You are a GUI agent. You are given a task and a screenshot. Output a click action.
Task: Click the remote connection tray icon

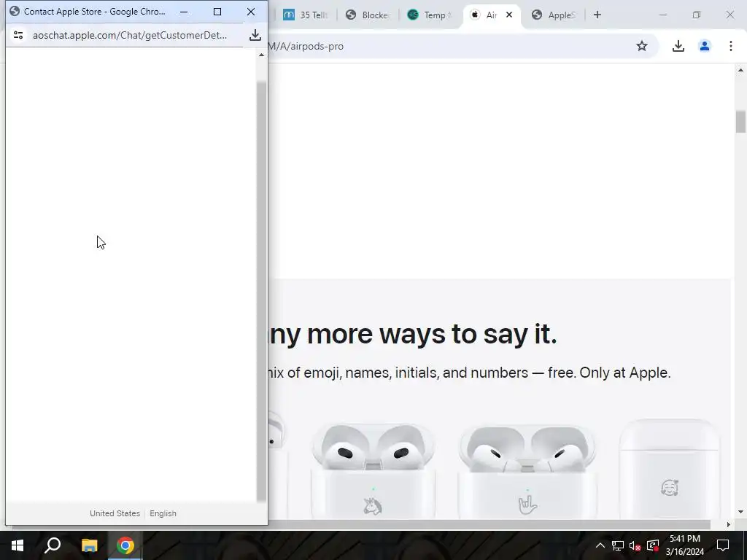[653, 545]
